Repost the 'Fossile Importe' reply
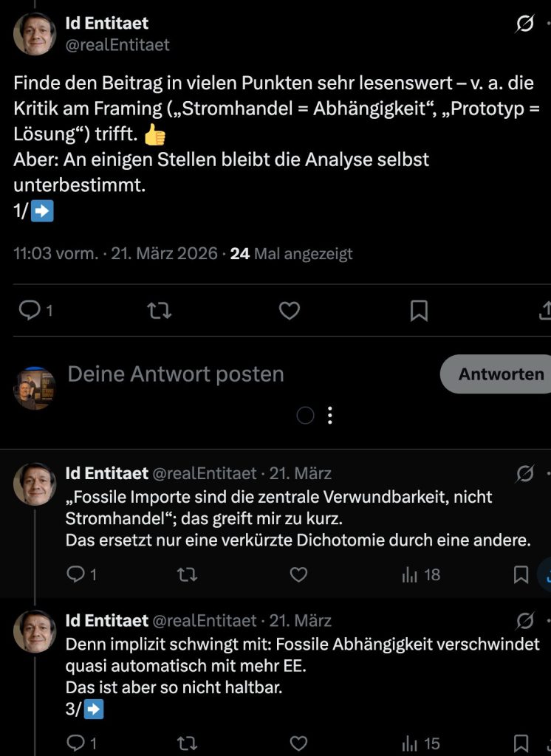 [188, 574]
